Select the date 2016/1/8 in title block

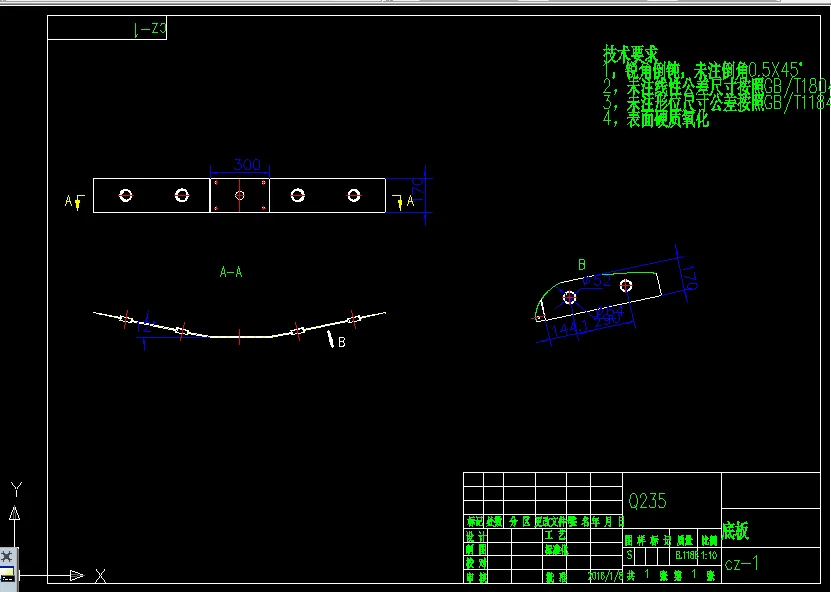click(x=605, y=576)
